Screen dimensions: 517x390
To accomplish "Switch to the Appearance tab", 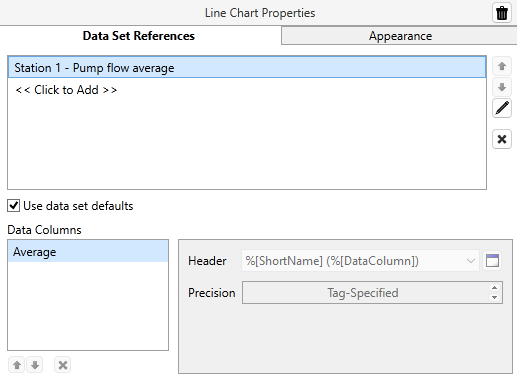I will point(399,36).
